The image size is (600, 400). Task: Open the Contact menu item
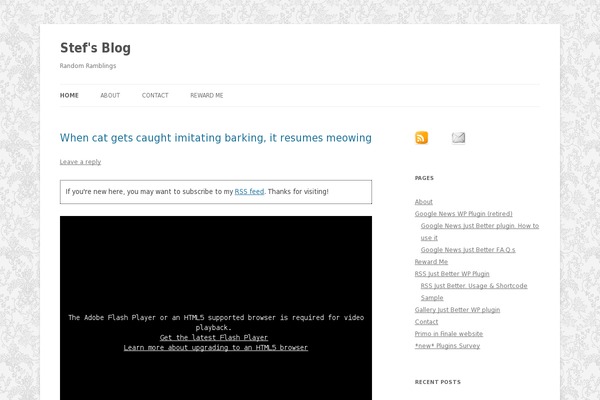point(155,95)
